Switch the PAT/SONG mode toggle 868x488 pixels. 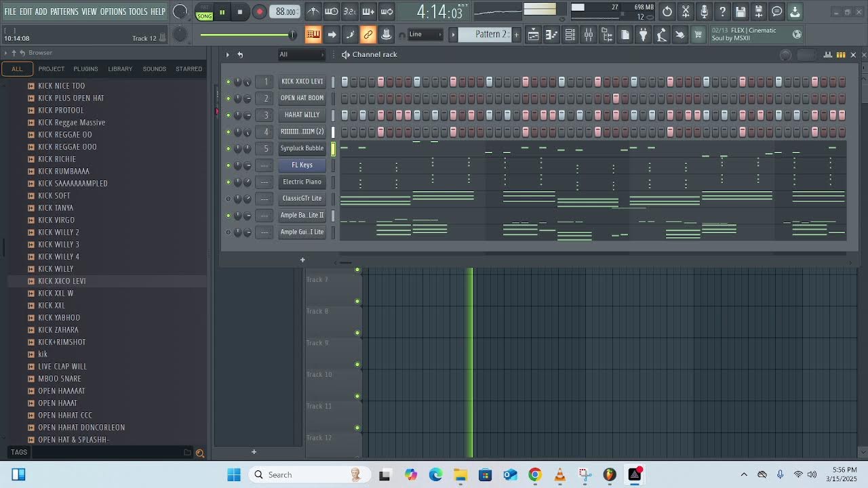204,12
